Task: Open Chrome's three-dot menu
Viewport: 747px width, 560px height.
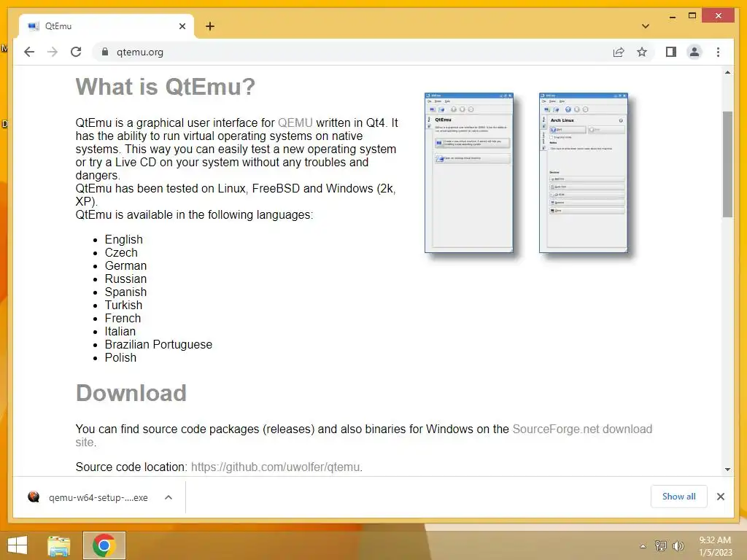Action: coord(718,52)
